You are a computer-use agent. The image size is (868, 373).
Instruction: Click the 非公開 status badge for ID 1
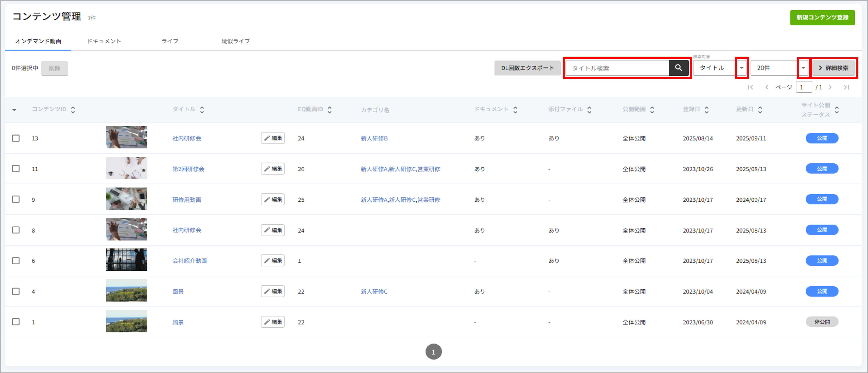point(822,322)
